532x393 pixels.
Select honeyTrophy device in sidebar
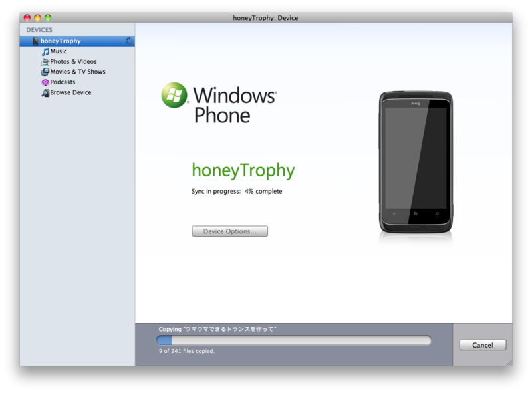pos(77,41)
